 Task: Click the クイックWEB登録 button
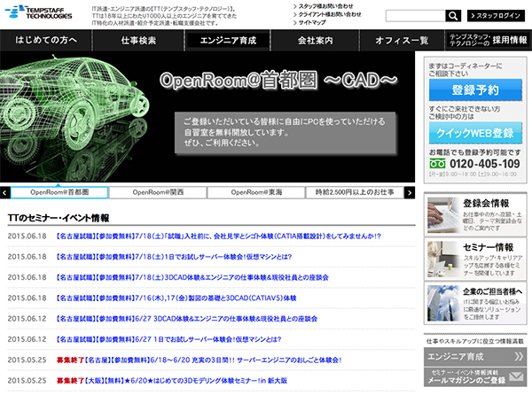point(475,133)
